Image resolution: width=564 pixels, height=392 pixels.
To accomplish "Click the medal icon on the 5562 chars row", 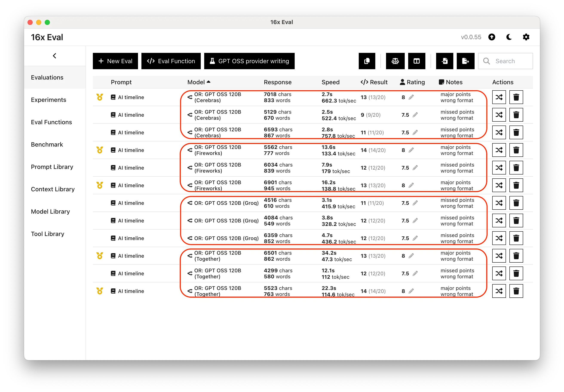I will [x=100, y=150].
